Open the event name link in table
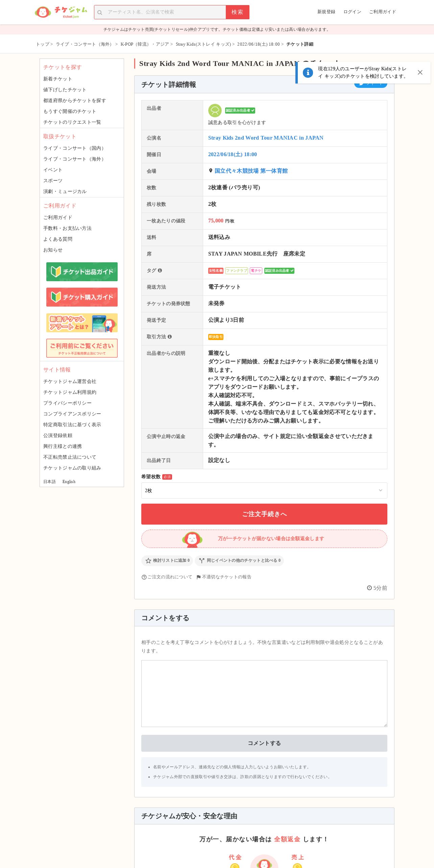The image size is (434, 868). [x=266, y=138]
